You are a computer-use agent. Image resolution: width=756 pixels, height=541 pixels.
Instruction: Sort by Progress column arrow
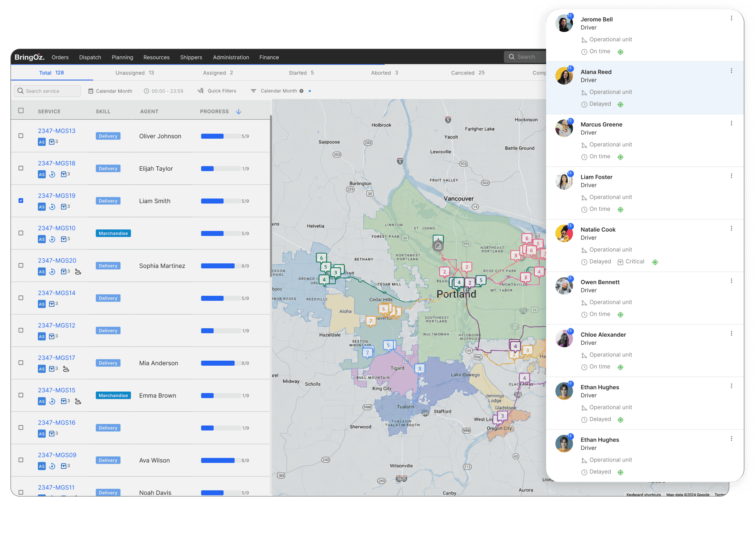(238, 111)
